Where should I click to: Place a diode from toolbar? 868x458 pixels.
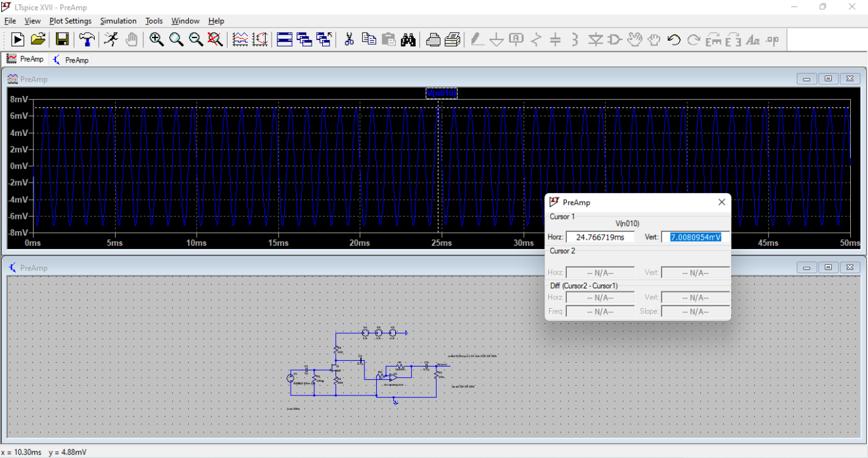click(595, 39)
